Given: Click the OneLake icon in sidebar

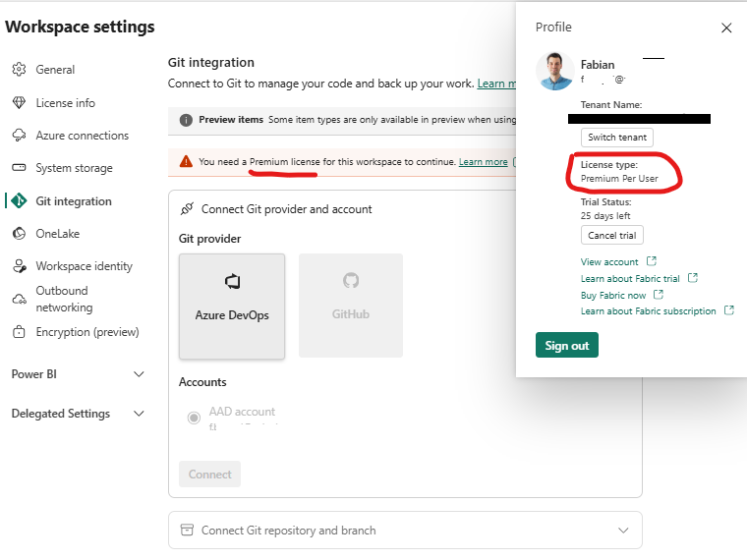Looking at the screenshot, I should point(19,234).
